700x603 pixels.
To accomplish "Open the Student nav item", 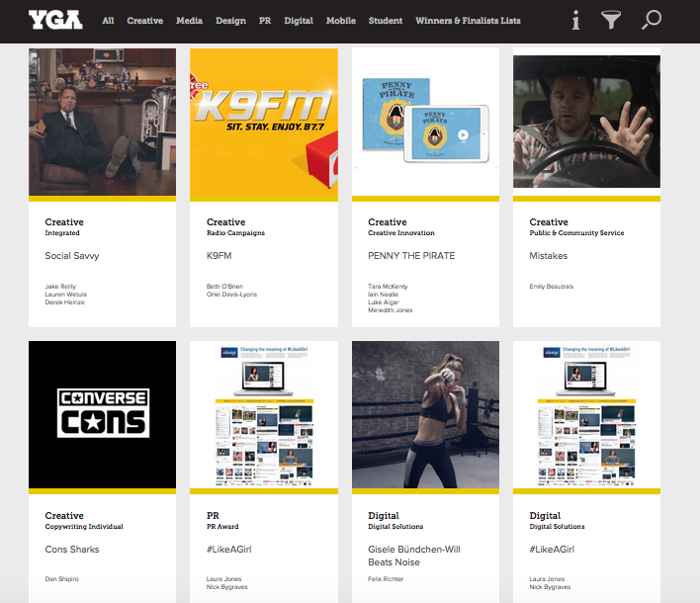I will [x=386, y=21].
